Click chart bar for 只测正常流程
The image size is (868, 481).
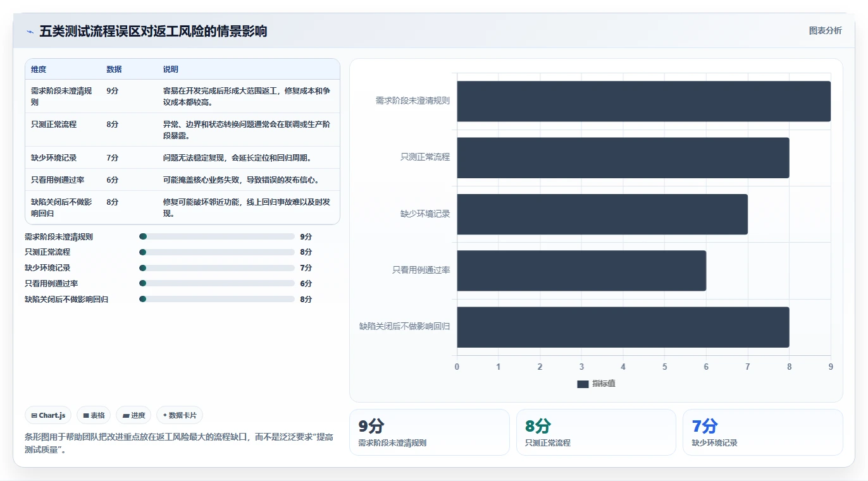point(623,157)
